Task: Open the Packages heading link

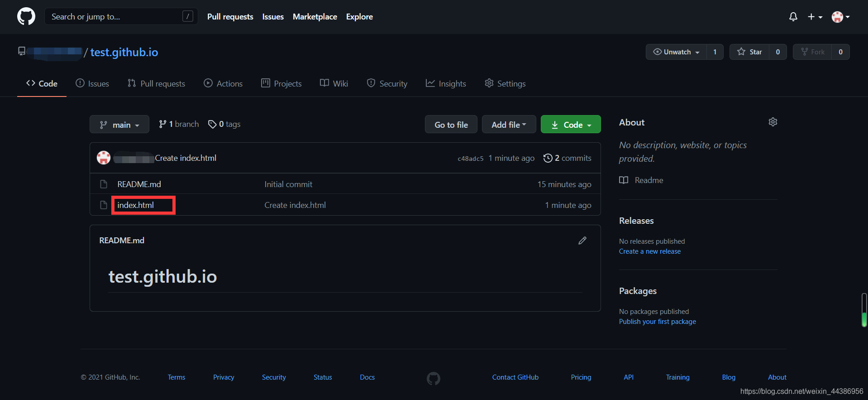Action: click(x=638, y=291)
